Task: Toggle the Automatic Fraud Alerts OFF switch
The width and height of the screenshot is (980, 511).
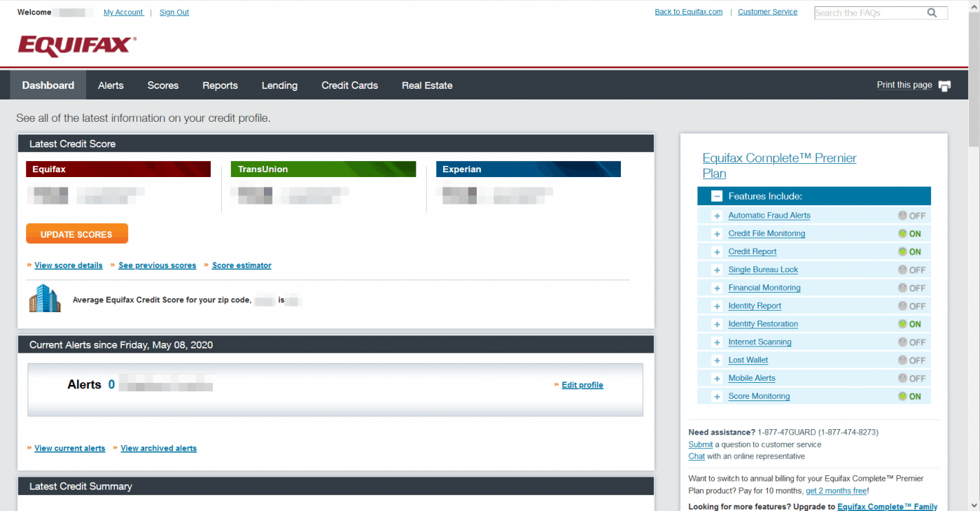Action: click(x=910, y=216)
